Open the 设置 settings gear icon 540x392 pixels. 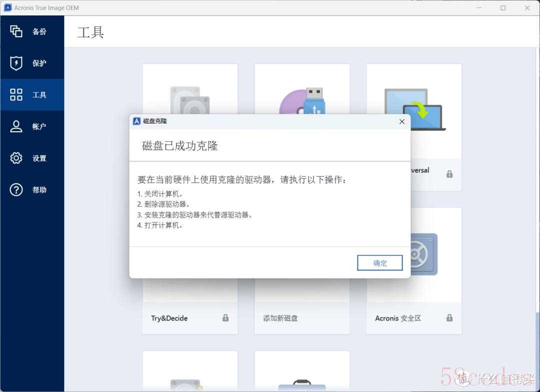pyautogui.click(x=16, y=158)
